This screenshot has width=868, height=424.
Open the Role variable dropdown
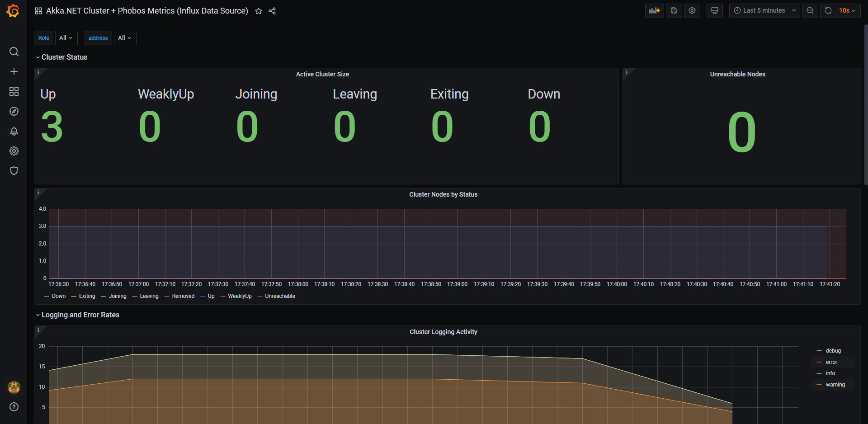[x=66, y=38]
